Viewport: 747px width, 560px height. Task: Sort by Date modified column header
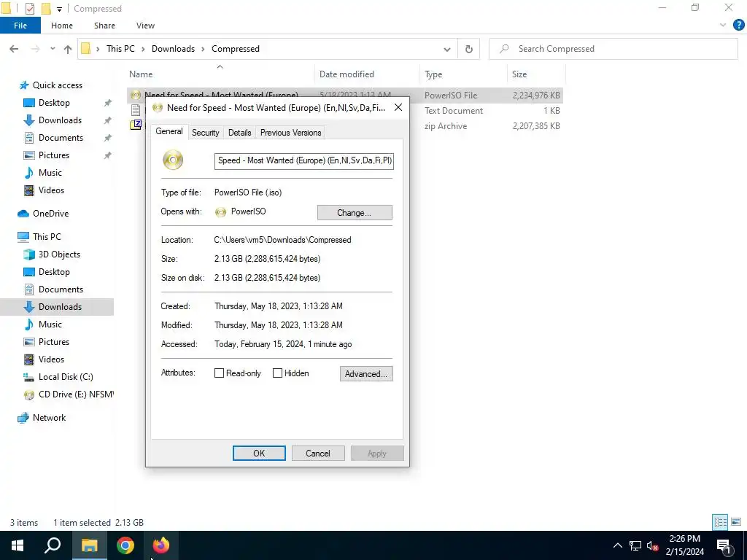368,74
